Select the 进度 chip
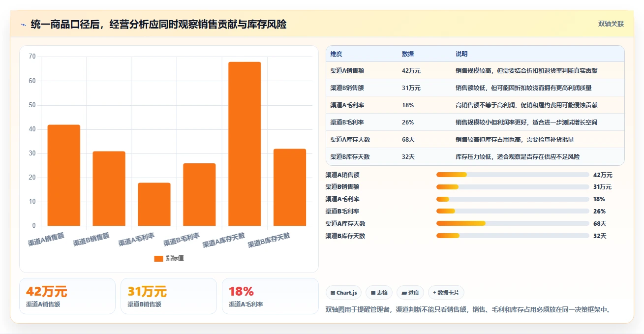The width and height of the screenshot is (644, 334). click(x=410, y=293)
